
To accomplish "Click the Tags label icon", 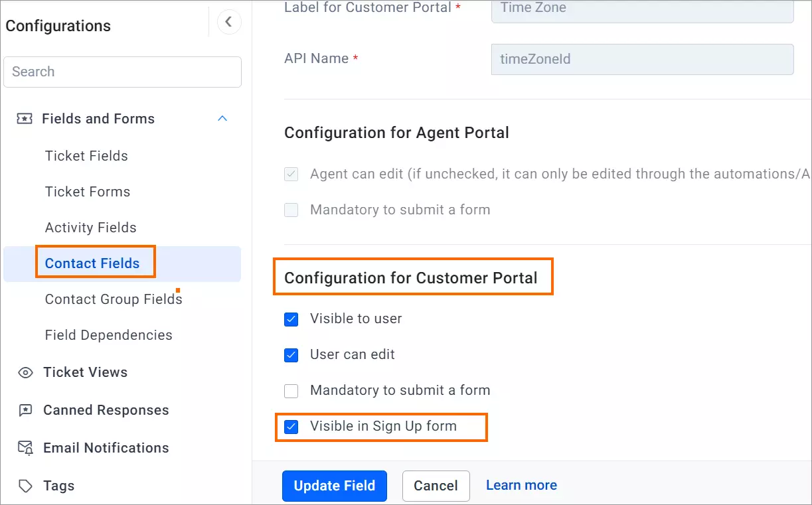I will click(x=25, y=486).
